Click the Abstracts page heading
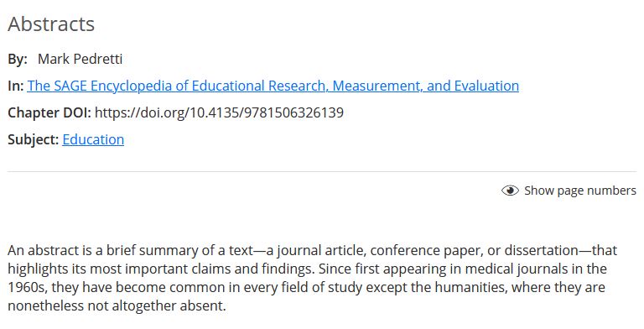The image size is (644, 329). (x=51, y=23)
